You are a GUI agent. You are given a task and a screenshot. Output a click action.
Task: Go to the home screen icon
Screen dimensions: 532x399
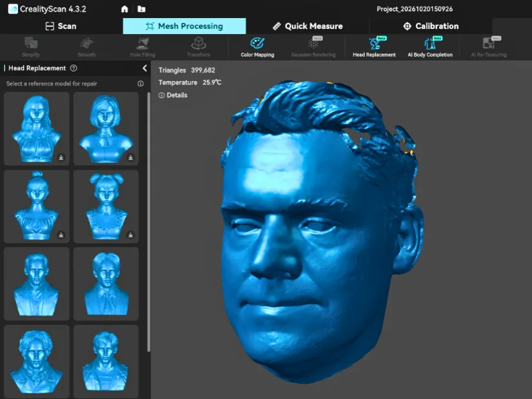(x=124, y=9)
